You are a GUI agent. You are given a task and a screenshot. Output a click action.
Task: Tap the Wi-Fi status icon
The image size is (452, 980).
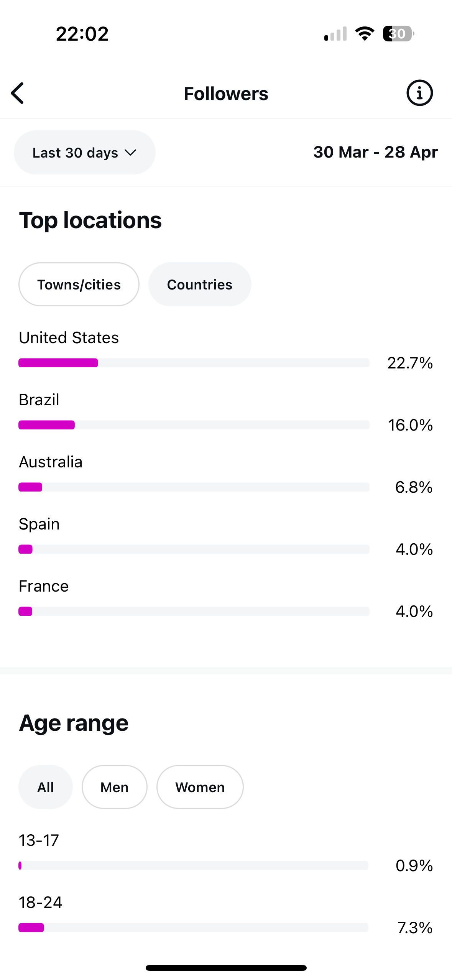tap(365, 34)
